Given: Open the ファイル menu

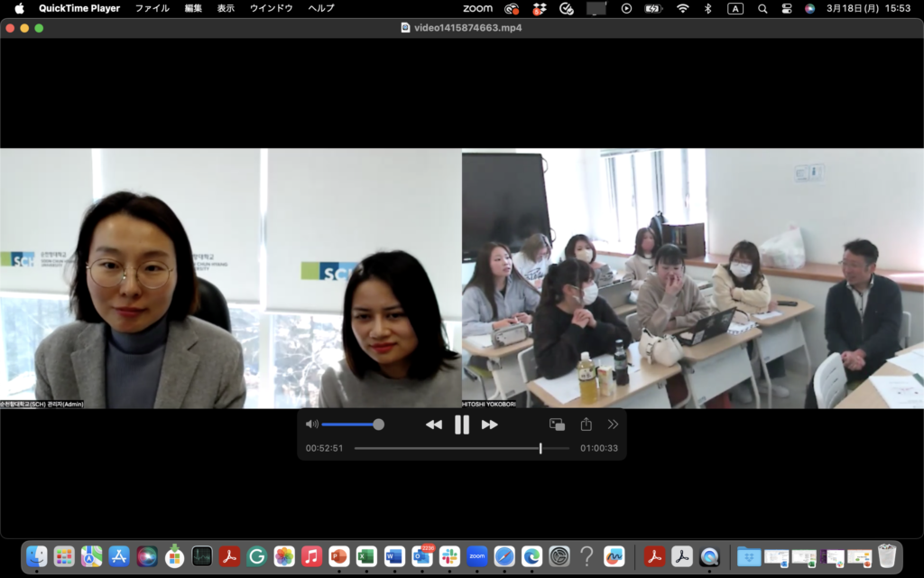Looking at the screenshot, I should point(152,8).
